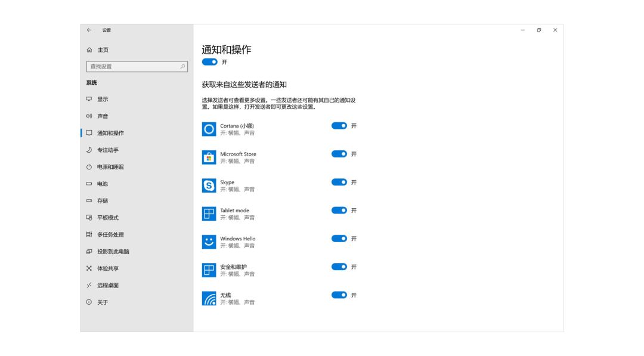The width and height of the screenshot is (644, 356).
Task: Close the Settings window
Action: [555, 30]
